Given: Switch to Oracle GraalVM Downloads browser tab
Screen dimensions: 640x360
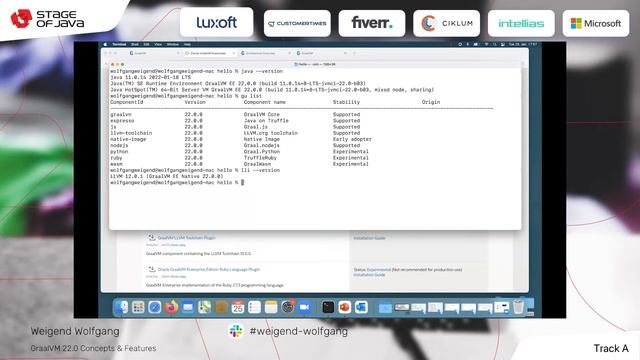Looking at the screenshot, I should point(210,53).
